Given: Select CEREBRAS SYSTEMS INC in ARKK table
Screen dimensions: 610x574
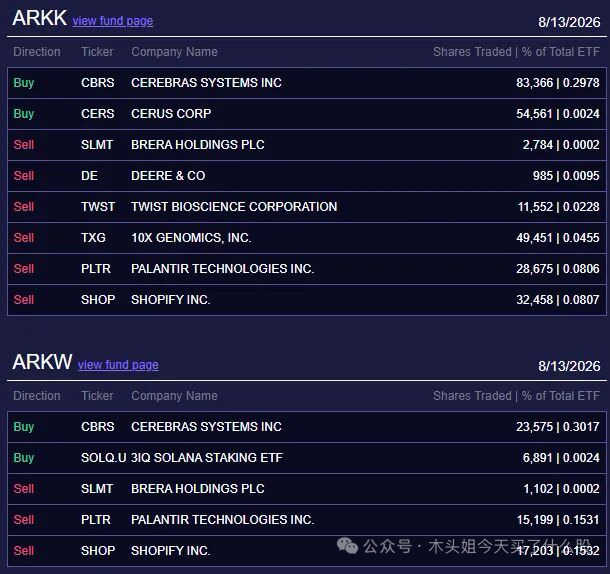Looking at the screenshot, I should tap(206, 83).
